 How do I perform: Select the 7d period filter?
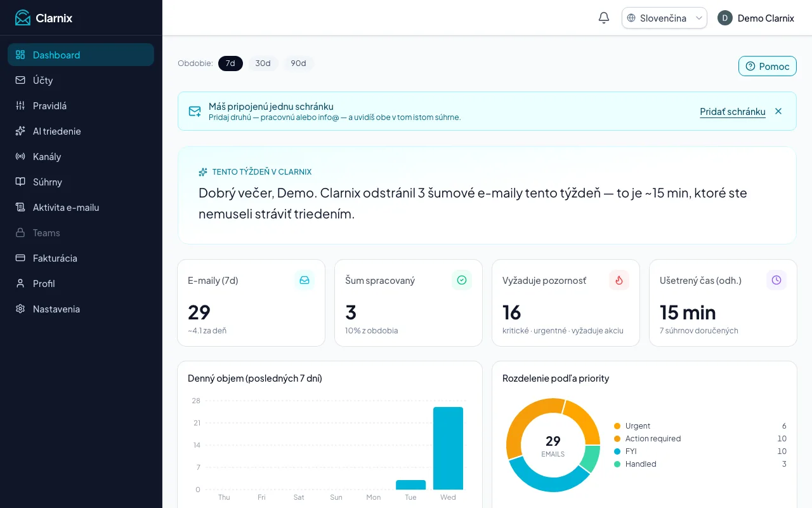coord(230,63)
